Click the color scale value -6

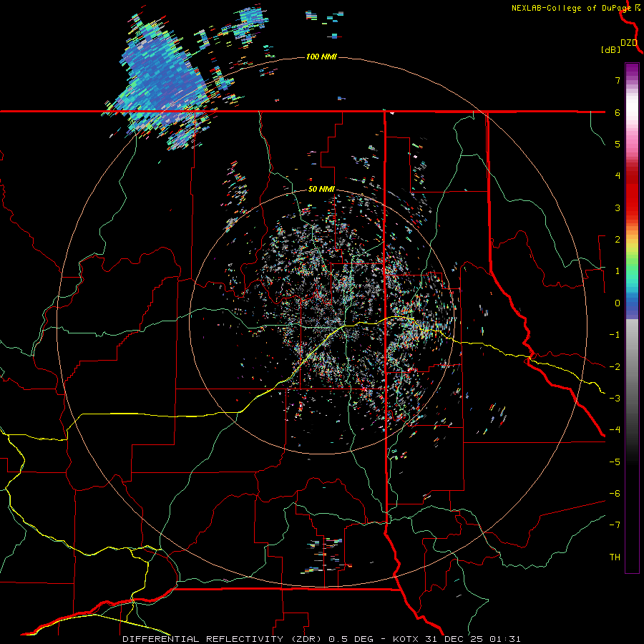615,494
